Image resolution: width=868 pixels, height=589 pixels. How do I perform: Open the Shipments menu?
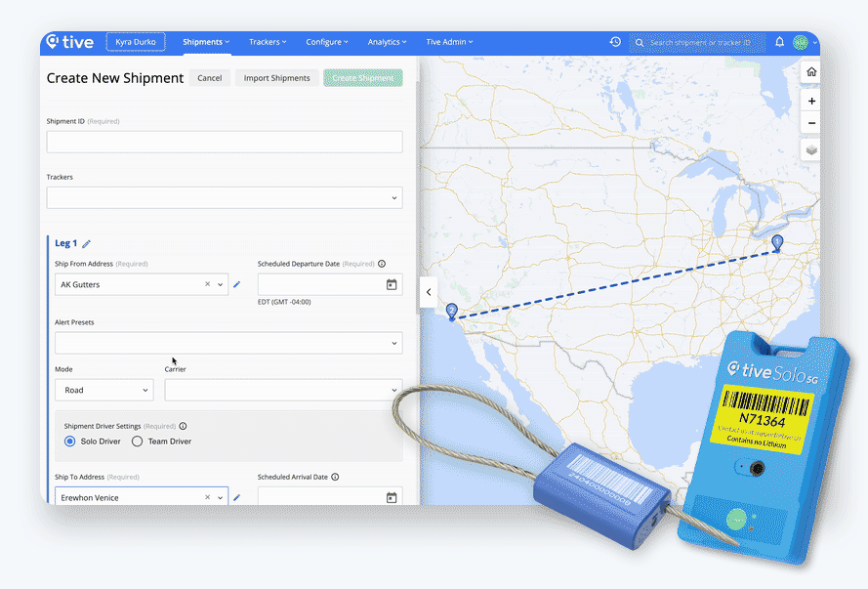tap(206, 42)
